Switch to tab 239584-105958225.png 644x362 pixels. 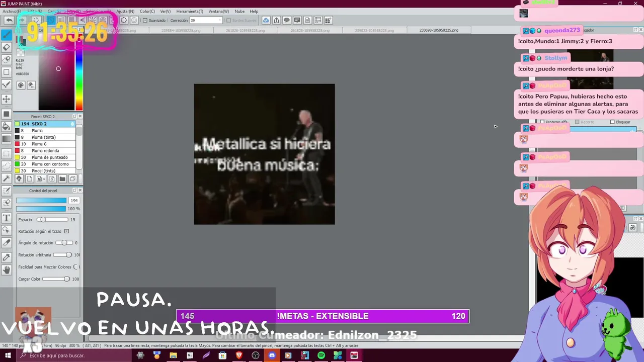click(x=181, y=30)
